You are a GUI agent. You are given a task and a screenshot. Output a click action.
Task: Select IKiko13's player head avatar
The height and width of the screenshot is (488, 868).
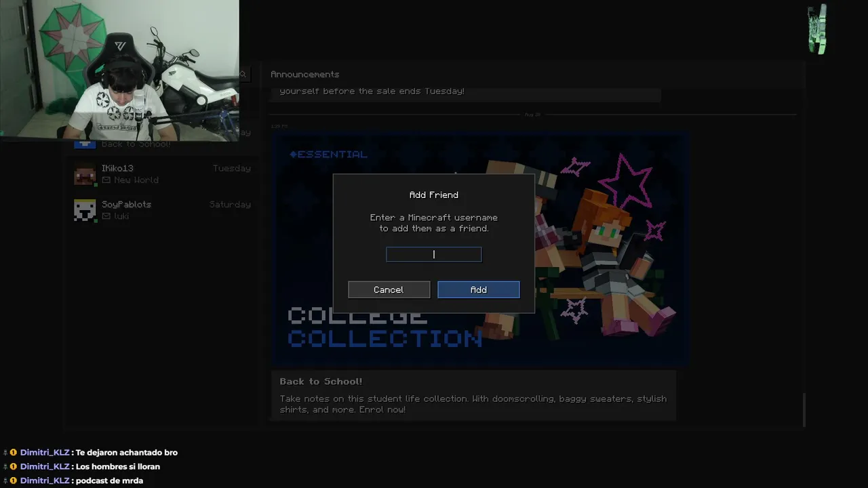coord(85,174)
